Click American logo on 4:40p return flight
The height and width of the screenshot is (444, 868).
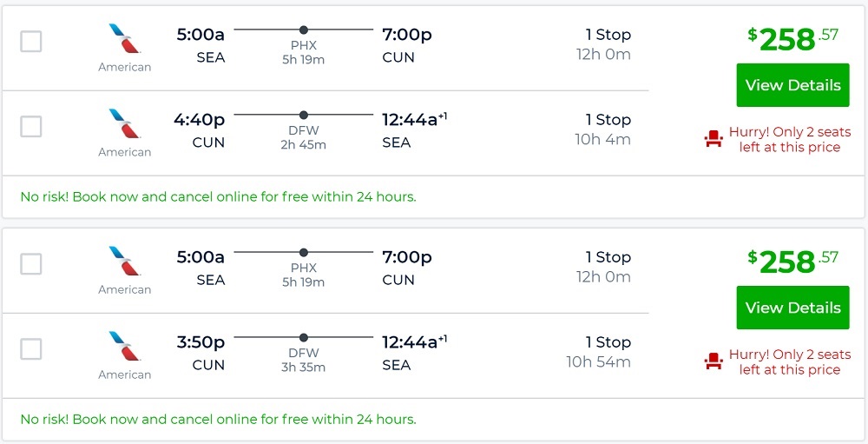125,125
